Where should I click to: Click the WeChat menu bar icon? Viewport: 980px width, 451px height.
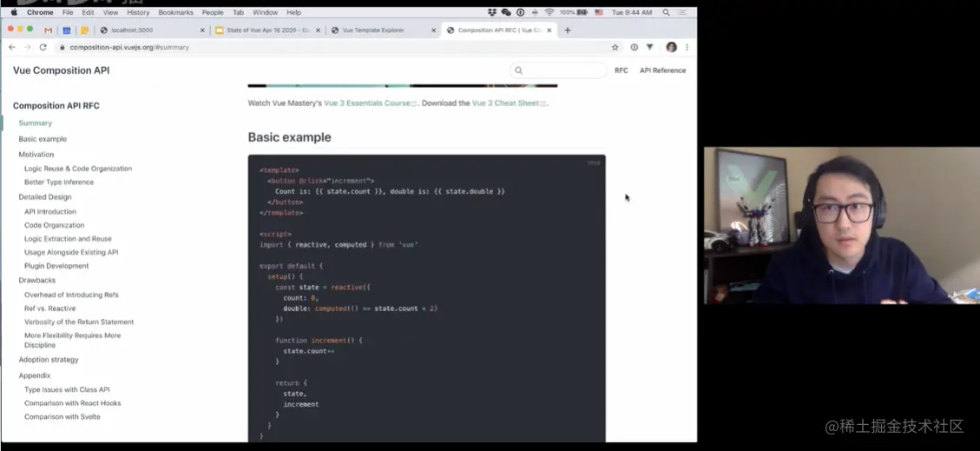[506, 12]
